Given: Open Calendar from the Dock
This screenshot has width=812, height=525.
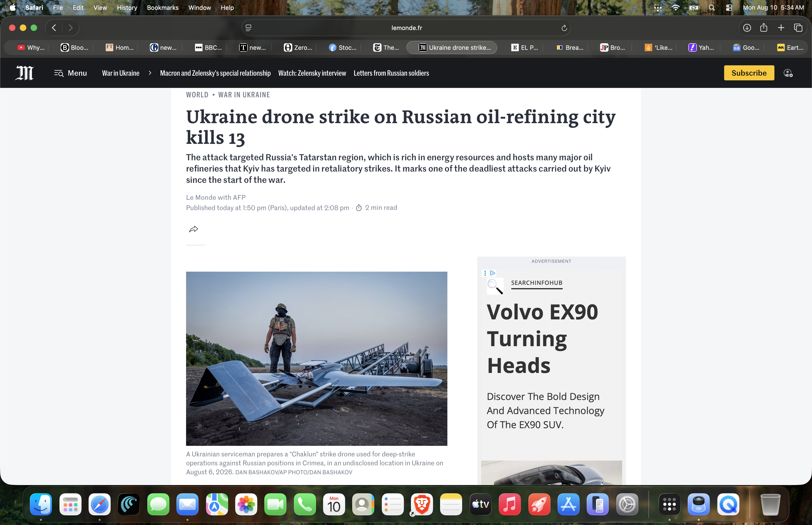Looking at the screenshot, I should (334, 504).
